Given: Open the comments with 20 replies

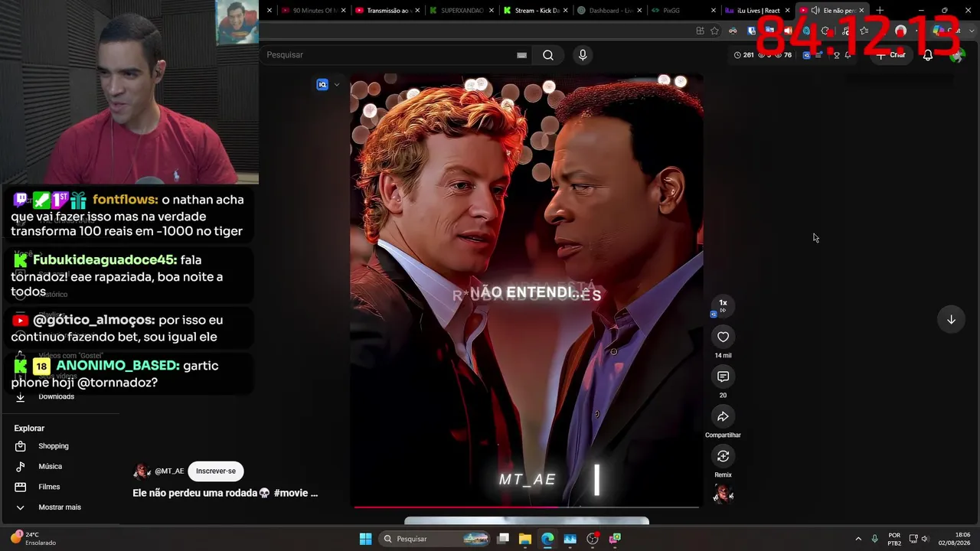Looking at the screenshot, I should coord(723,377).
